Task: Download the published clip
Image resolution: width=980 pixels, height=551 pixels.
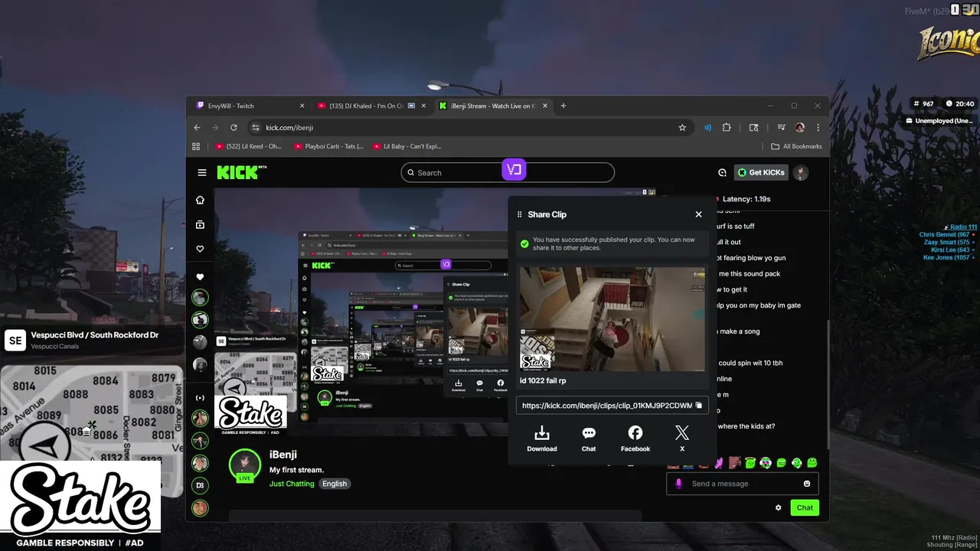Action: 542,439
